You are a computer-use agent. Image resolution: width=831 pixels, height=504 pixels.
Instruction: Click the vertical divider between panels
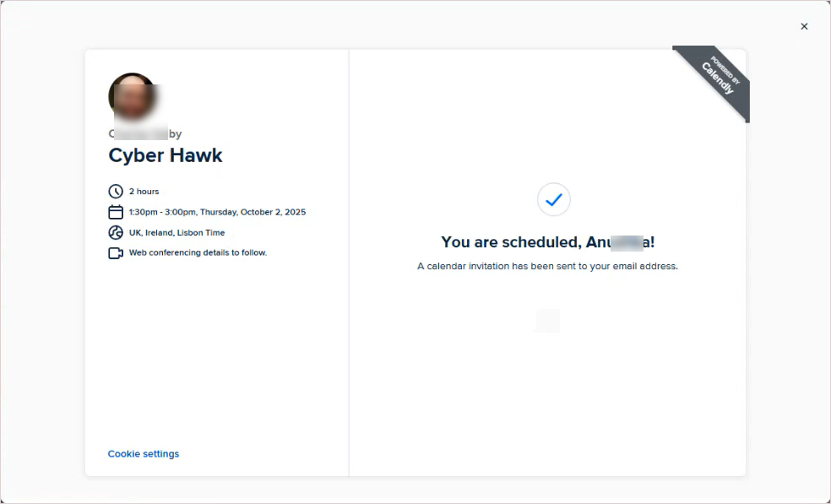click(349, 263)
